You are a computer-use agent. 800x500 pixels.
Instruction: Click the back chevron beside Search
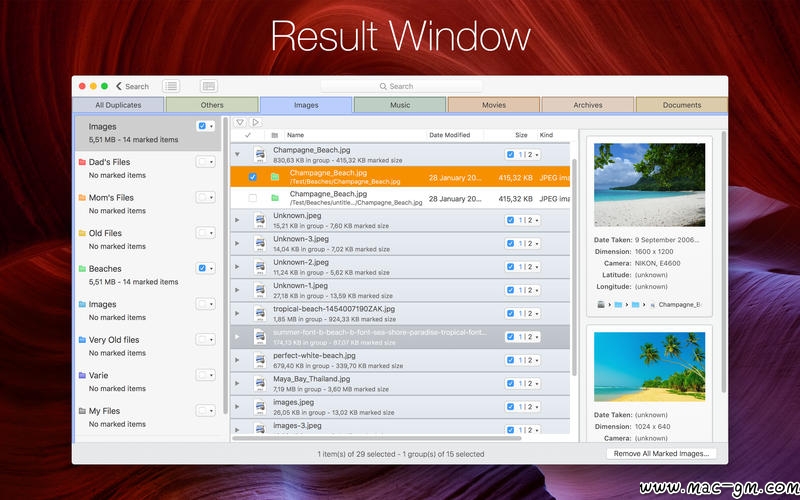118,86
